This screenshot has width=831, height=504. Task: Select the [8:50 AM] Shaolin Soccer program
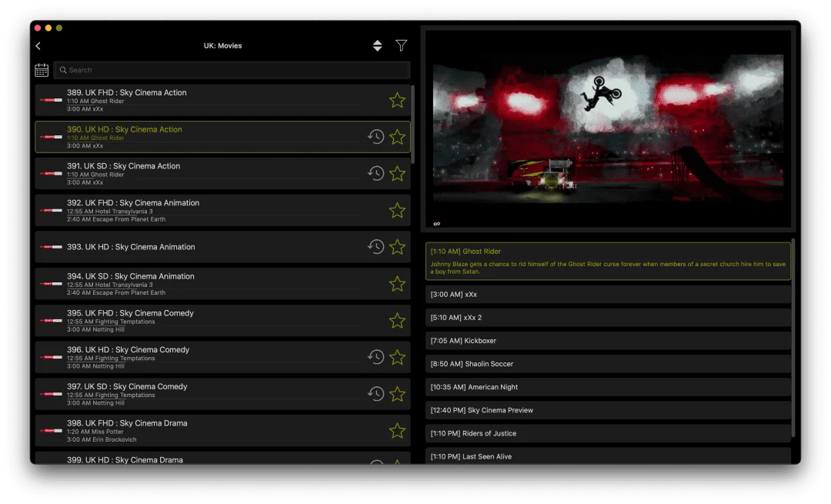click(x=608, y=364)
